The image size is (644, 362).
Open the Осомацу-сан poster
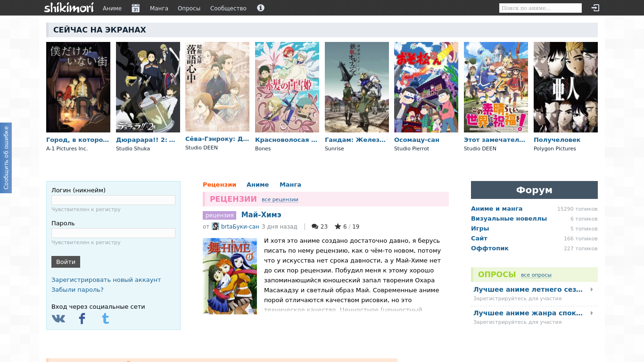click(426, 87)
